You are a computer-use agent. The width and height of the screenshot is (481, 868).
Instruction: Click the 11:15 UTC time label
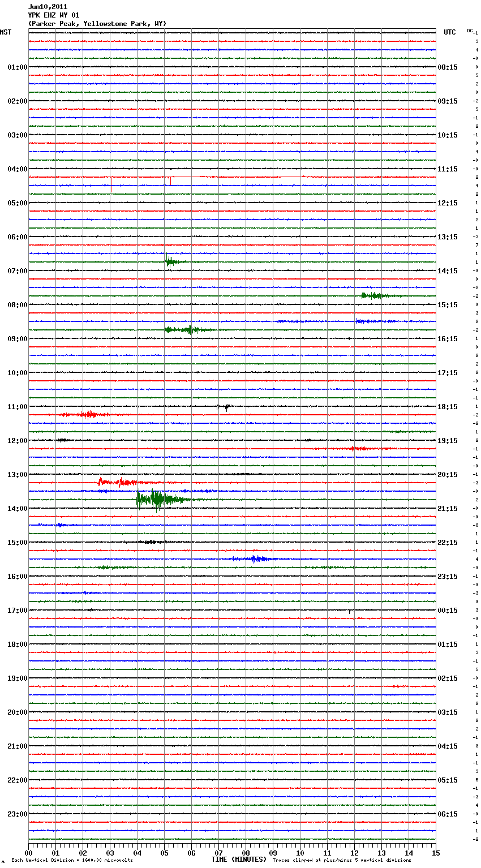point(448,169)
